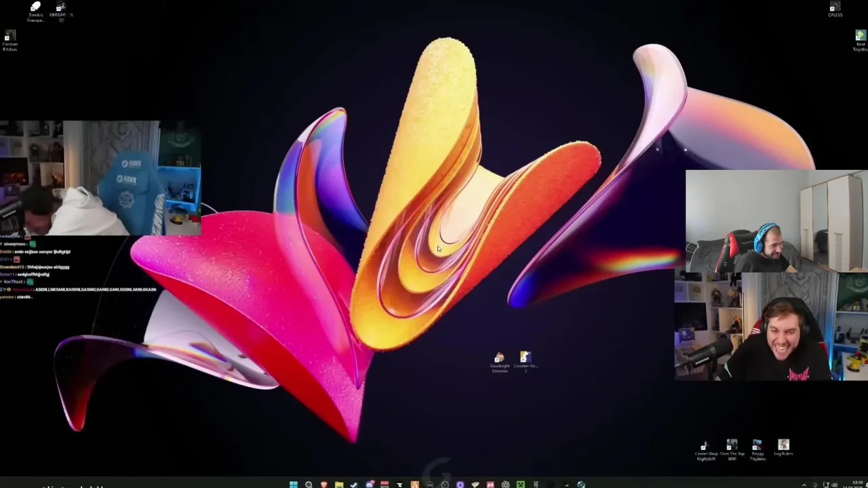
Task: Open the Goodnight Universe desktop shortcut
Action: point(500,363)
